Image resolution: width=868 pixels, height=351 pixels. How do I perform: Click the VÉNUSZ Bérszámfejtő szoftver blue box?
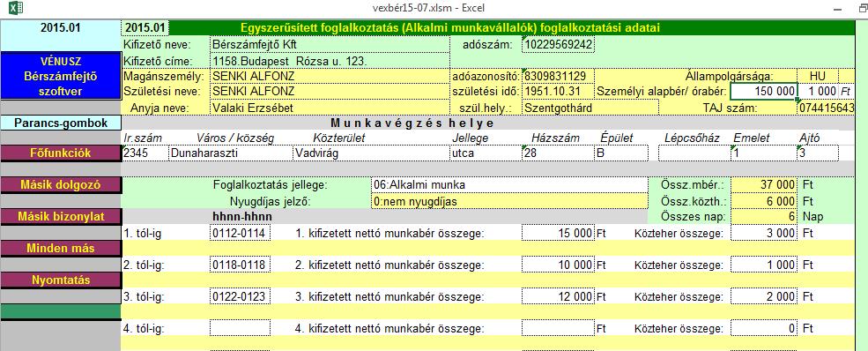(60, 76)
